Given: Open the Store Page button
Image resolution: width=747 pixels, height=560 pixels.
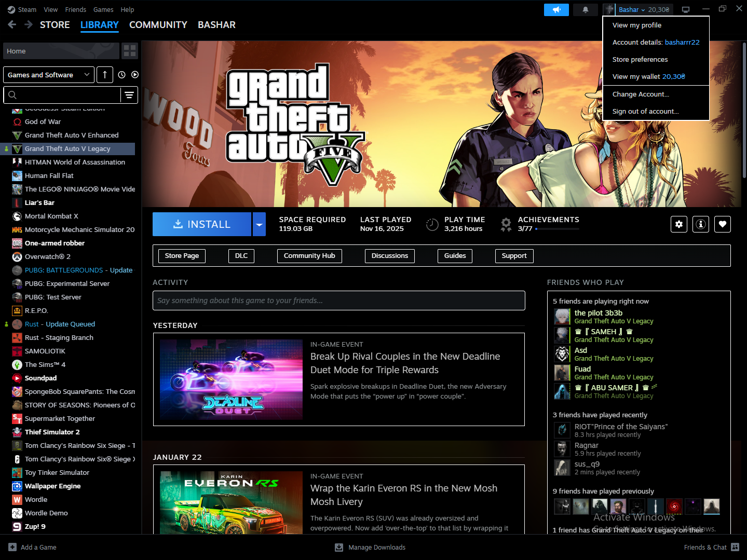Looking at the screenshot, I should point(182,256).
